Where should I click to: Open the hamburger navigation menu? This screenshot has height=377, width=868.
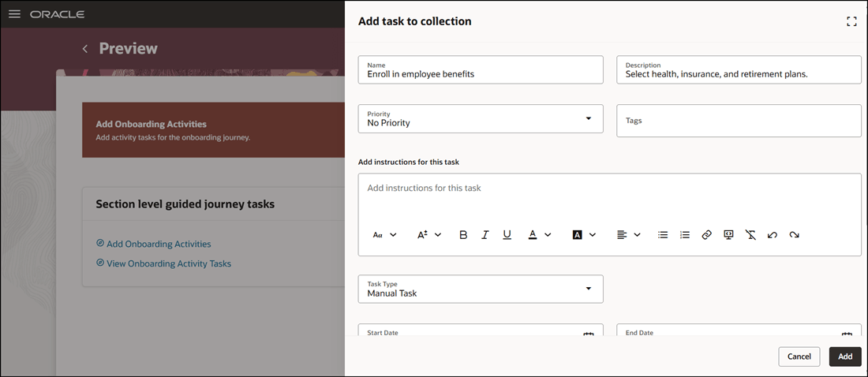click(x=15, y=14)
